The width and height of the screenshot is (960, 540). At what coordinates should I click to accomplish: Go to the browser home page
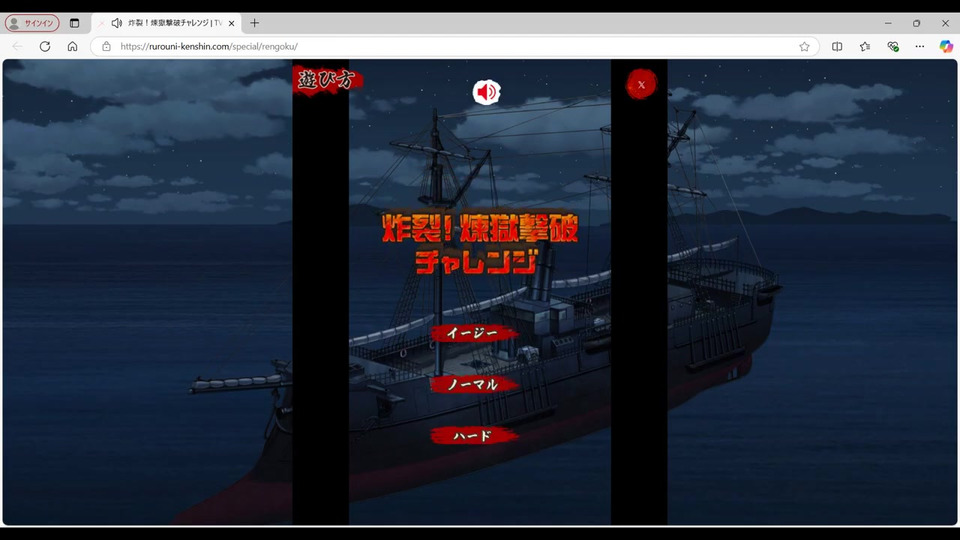point(72,47)
